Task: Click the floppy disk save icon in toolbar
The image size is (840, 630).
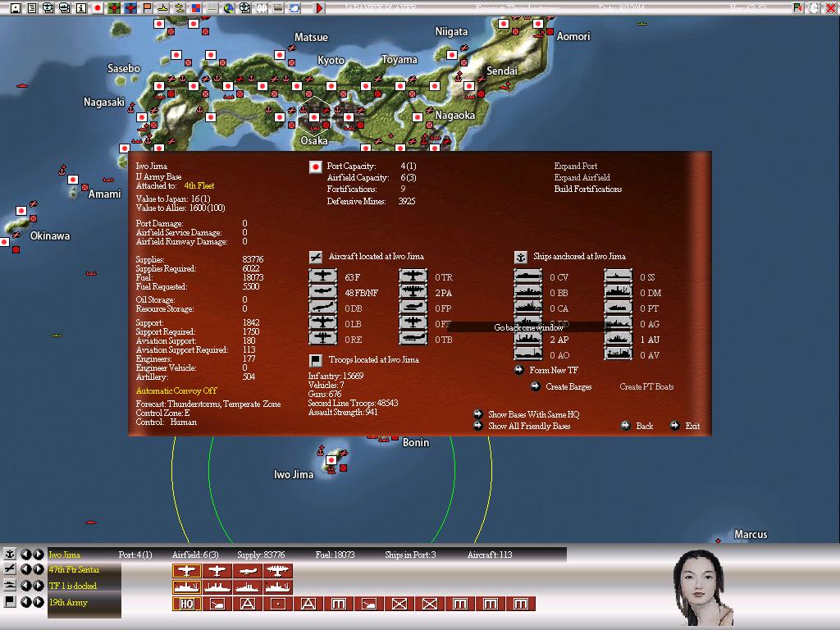Action: coord(16,8)
